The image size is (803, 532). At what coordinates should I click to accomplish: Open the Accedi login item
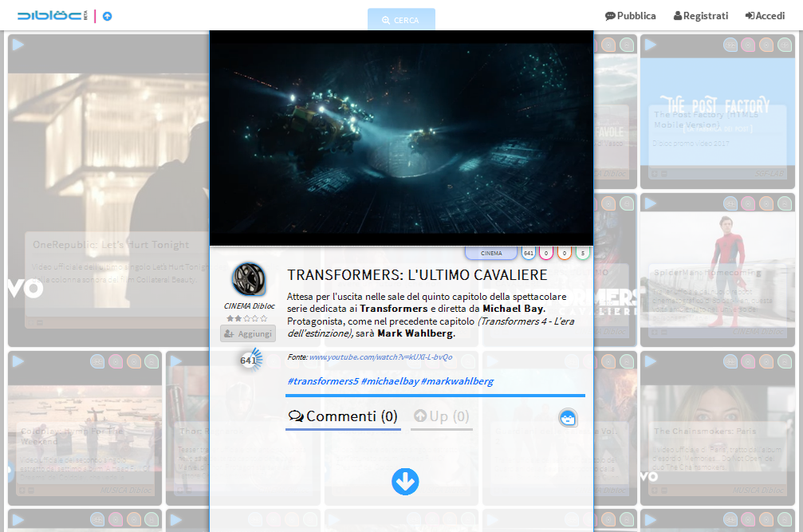click(x=765, y=16)
